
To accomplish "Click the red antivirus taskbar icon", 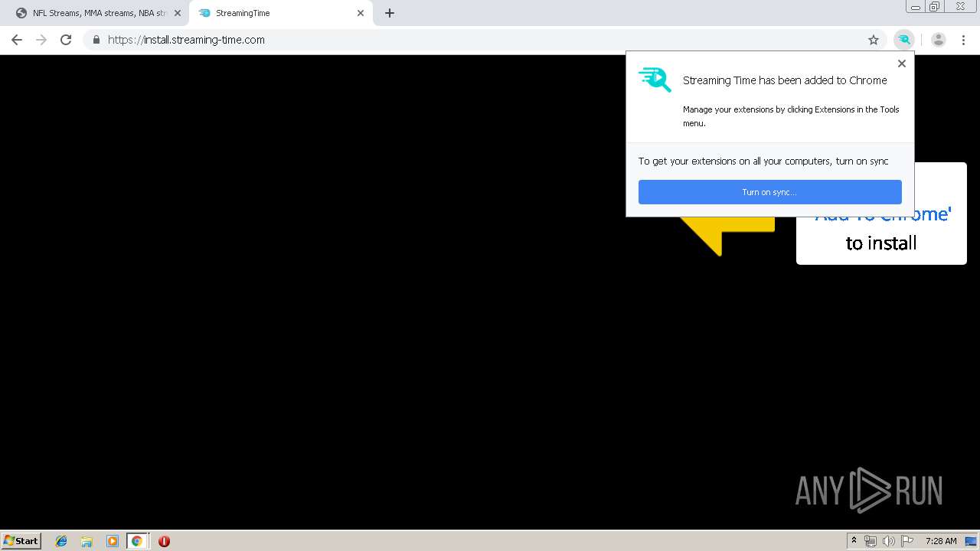I will [164, 541].
